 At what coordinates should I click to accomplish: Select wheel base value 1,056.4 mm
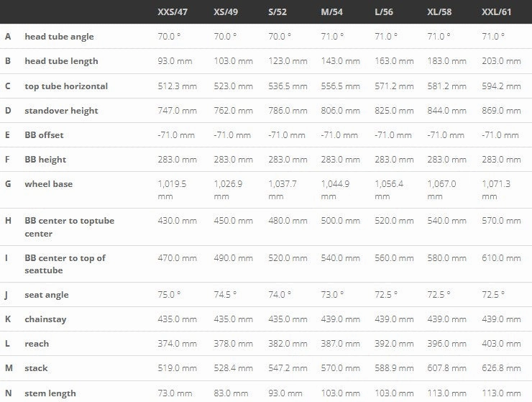389,190
